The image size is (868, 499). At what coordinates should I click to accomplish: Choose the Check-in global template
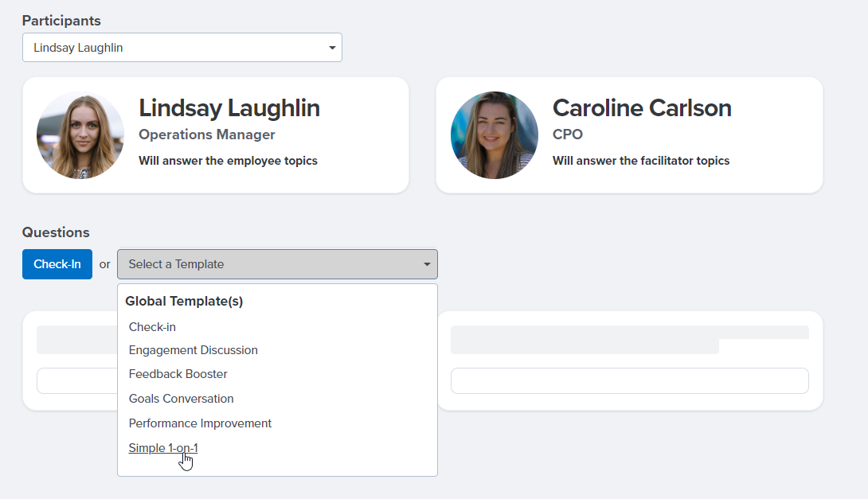[x=152, y=327]
